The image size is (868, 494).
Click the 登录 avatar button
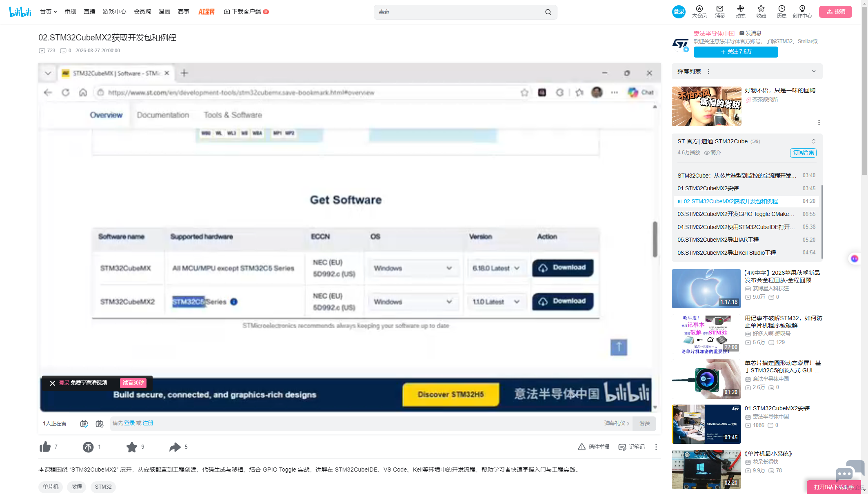(x=679, y=12)
